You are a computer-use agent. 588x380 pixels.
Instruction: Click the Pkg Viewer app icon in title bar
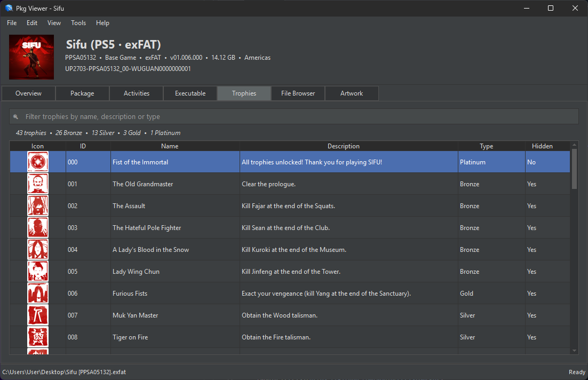9,8
